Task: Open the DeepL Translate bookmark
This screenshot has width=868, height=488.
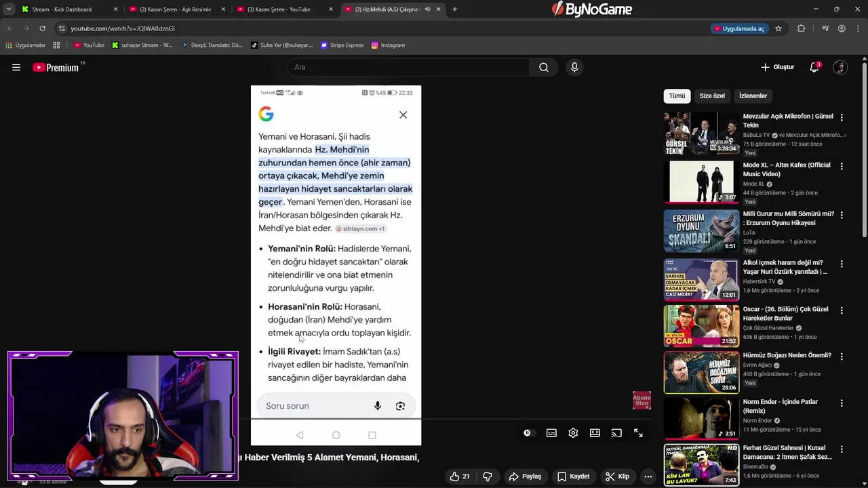Action: pos(212,45)
